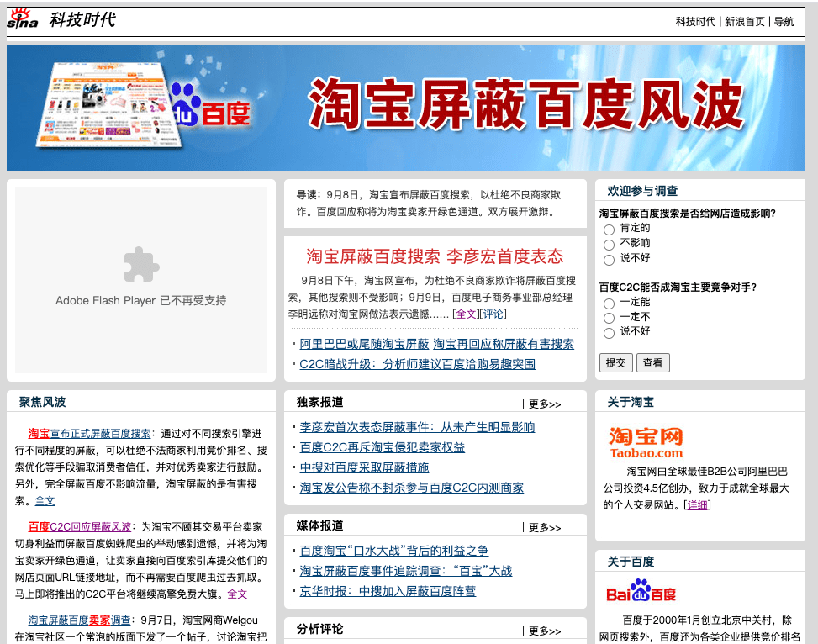Select the 一定不 radio option
The width and height of the screenshot is (818, 644).
point(609,319)
